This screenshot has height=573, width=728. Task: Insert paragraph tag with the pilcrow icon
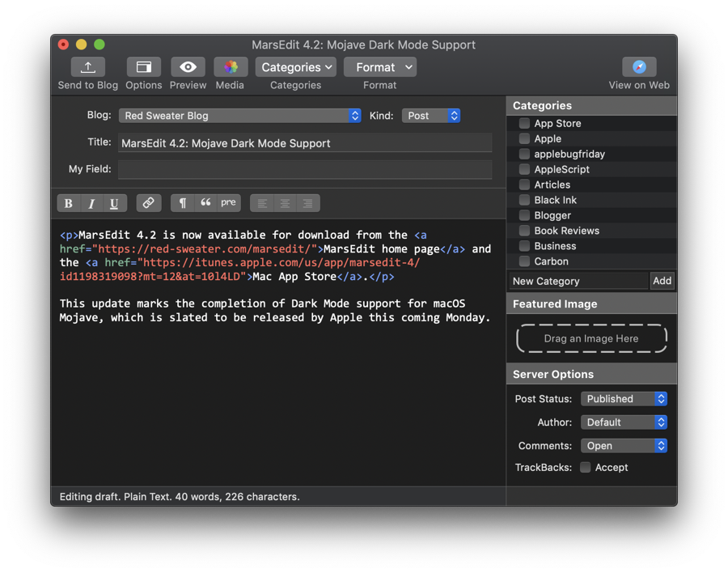pos(183,203)
